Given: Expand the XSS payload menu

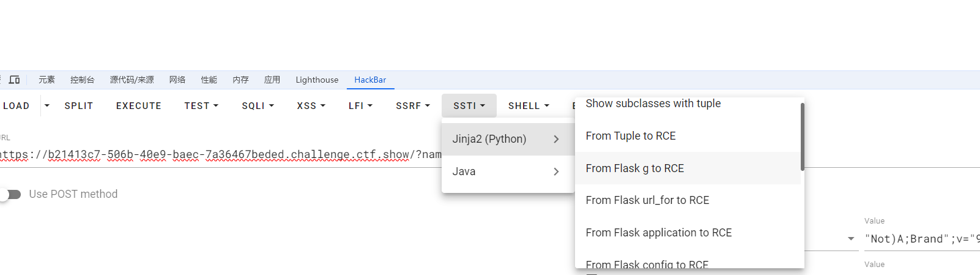Looking at the screenshot, I should (x=311, y=106).
